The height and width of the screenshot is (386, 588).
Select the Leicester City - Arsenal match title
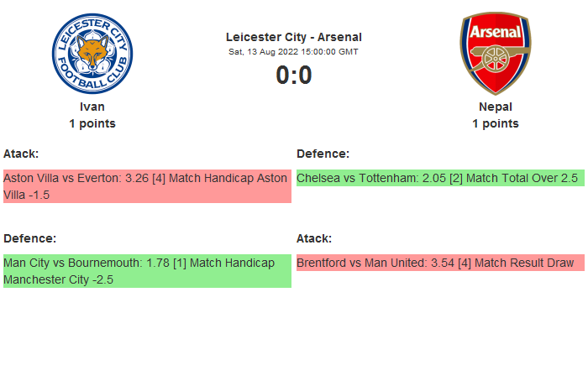(294, 37)
